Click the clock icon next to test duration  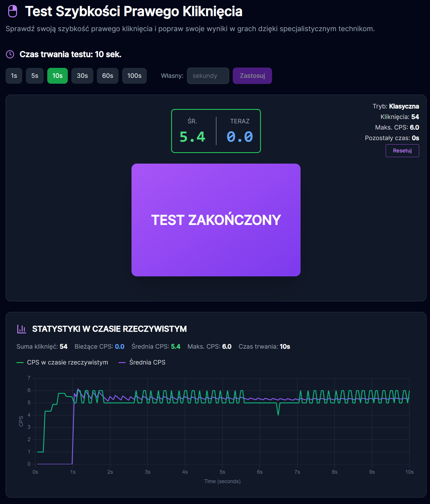point(10,54)
